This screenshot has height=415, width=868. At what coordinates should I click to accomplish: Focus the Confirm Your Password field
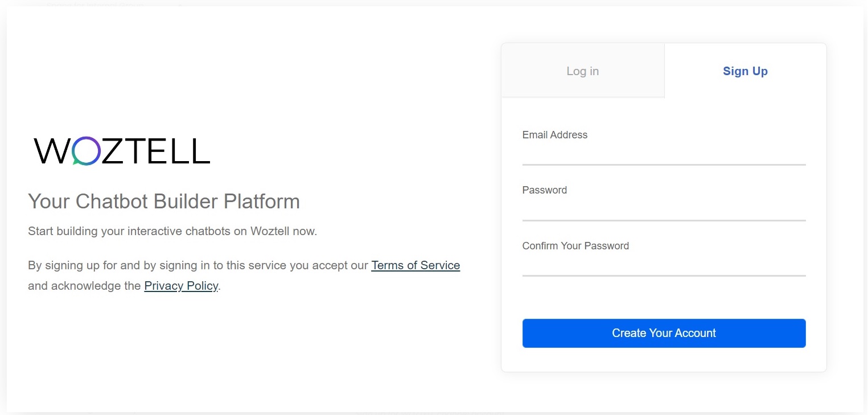click(664, 265)
